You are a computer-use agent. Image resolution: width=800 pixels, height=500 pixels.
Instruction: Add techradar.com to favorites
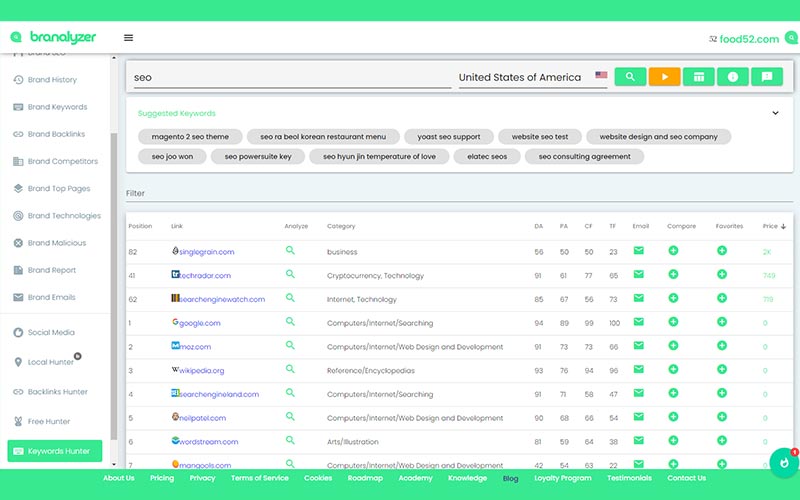coord(721,274)
